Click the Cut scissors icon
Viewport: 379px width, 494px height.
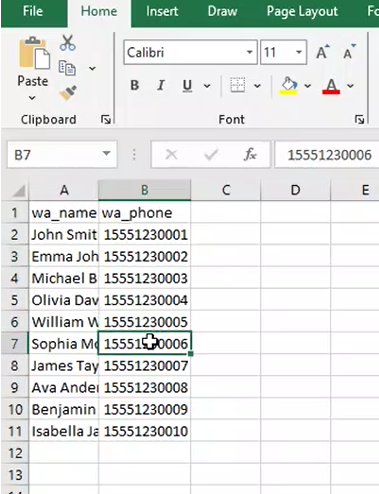click(x=68, y=43)
